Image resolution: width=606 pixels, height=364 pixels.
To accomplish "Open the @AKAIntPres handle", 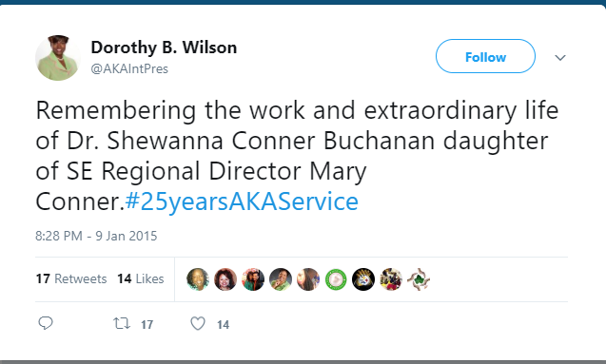I will click(129, 68).
